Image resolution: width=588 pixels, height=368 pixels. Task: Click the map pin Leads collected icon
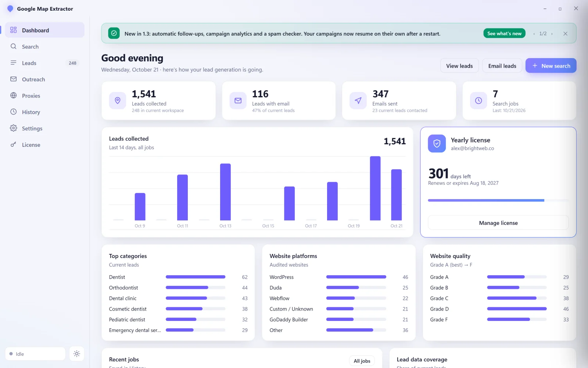(118, 100)
